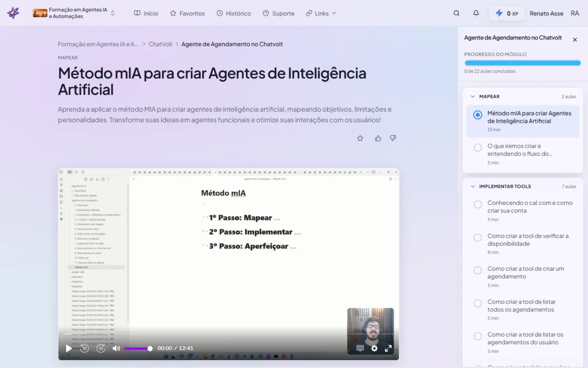This screenshot has width=588, height=368.
Task: Click the ChatVolt breadcrumb link
Action: pos(160,44)
